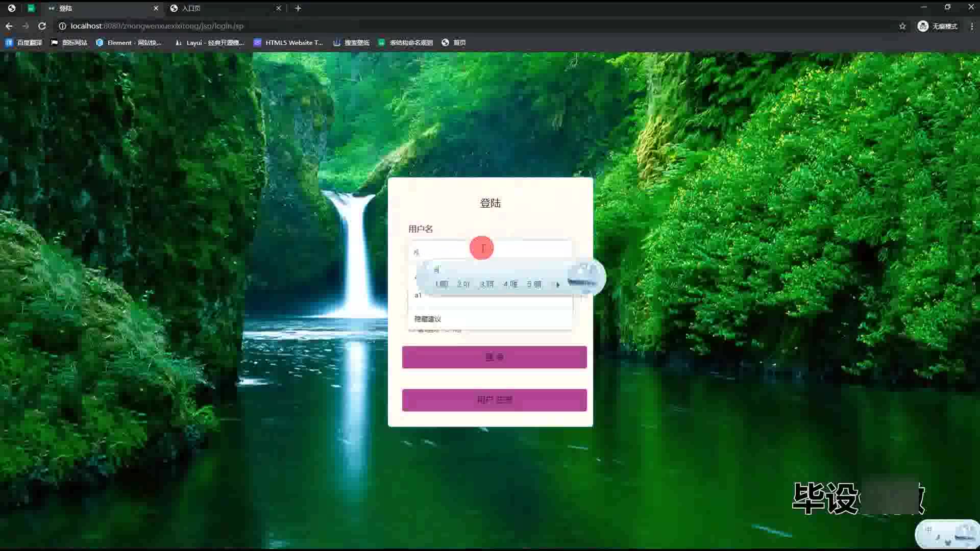
Task: Click 隐藏建议 to hide suggestions
Action: click(428, 319)
